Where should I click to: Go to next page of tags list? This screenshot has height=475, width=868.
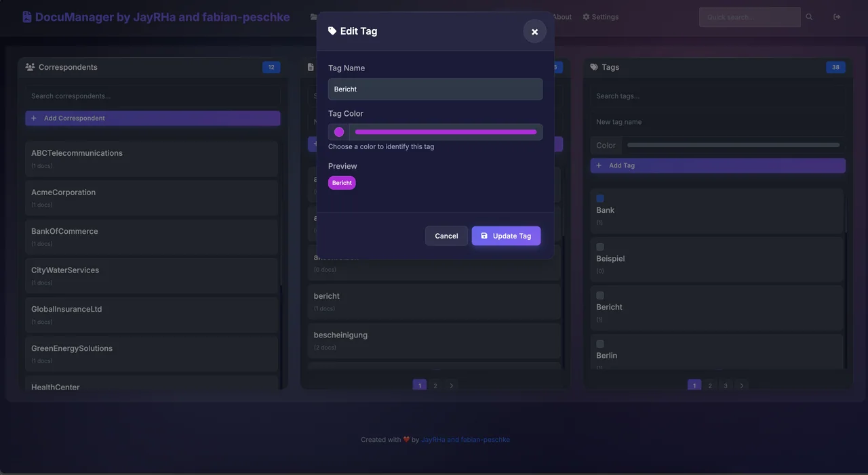click(742, 386)
